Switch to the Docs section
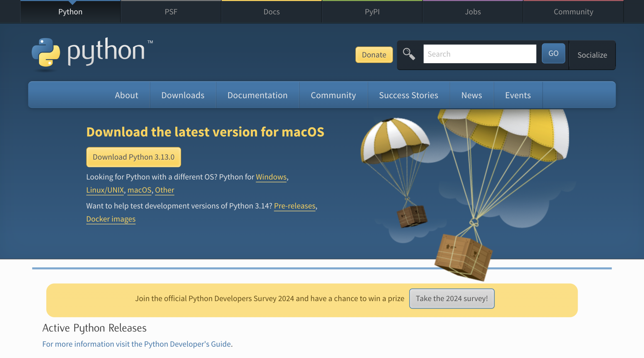Screen dimensions: 644x358 point(271,12)
